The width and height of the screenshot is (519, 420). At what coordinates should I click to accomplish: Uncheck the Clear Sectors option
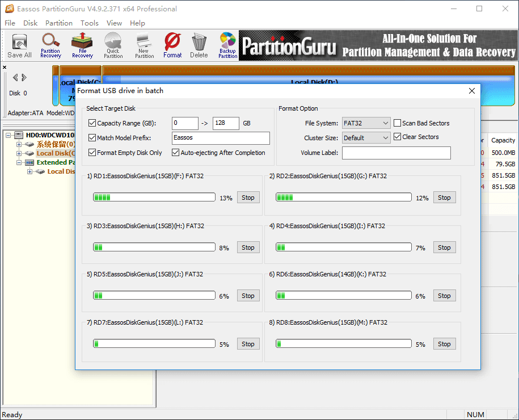397,137
